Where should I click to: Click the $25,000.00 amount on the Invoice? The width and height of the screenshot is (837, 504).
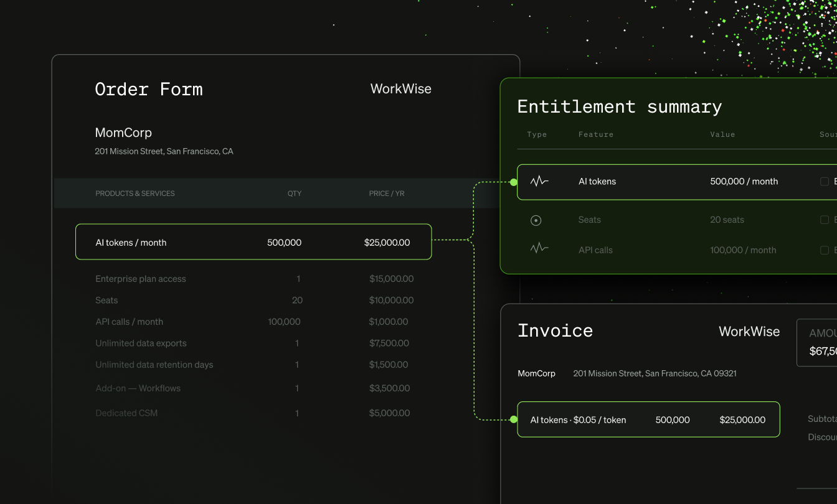coord(742,420)
